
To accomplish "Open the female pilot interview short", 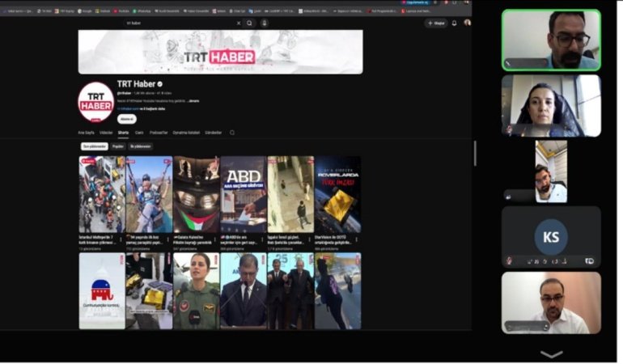I will [197, 291].
